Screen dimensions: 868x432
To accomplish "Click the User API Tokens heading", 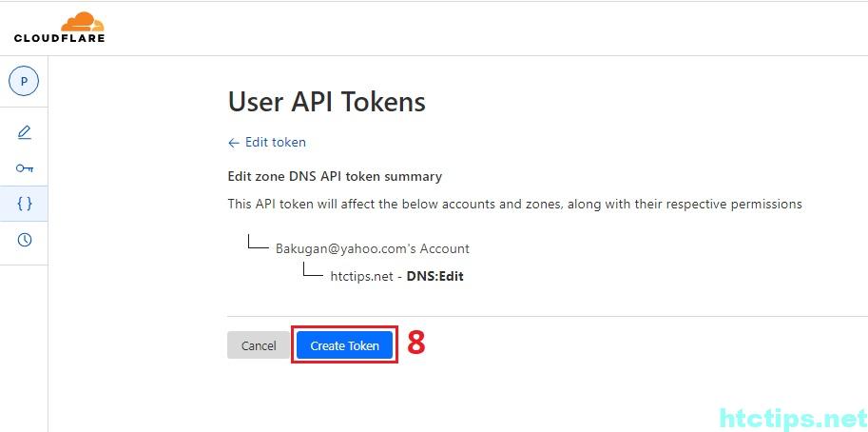I will point(326,102).
